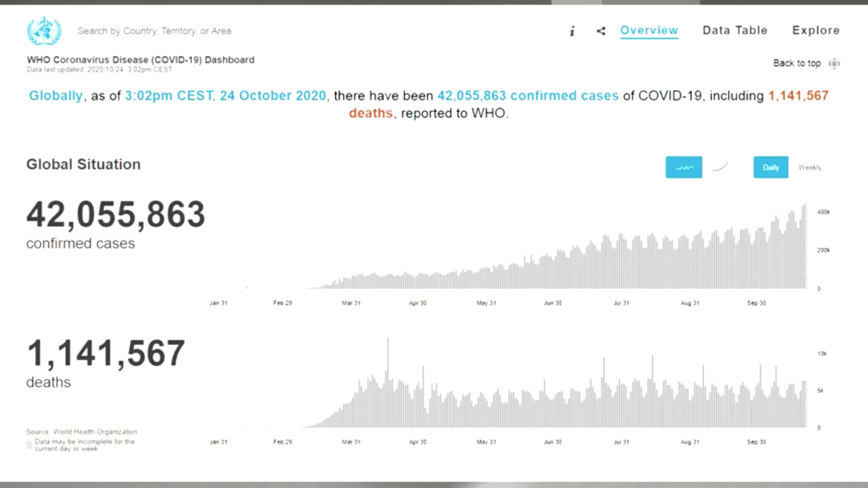Viewport: 868px width, 488px height.
Task: Click the Source World Health Organization text
Action: 81,431
